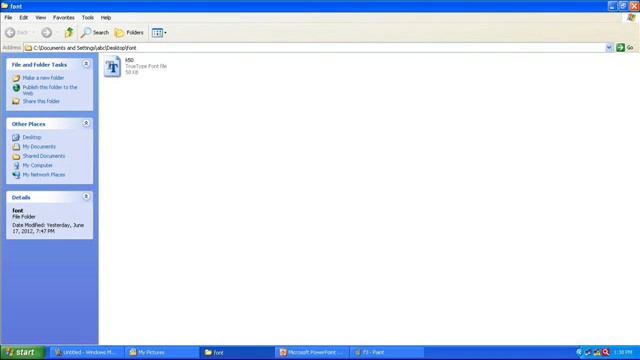
Task: Open the File menu
Action: coord(8,18)
